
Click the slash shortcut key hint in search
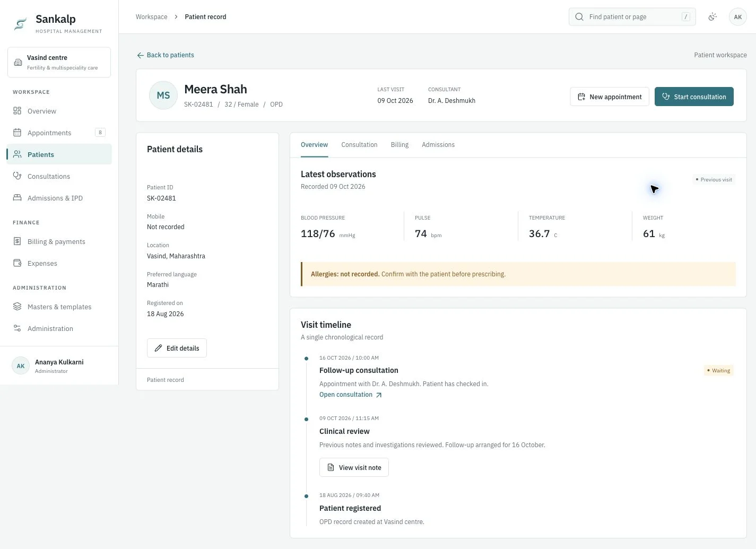click(x=685, y=17)
